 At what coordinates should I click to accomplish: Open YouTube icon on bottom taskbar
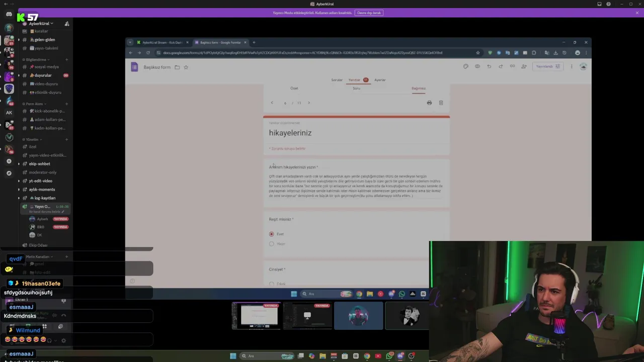point(378,356)
